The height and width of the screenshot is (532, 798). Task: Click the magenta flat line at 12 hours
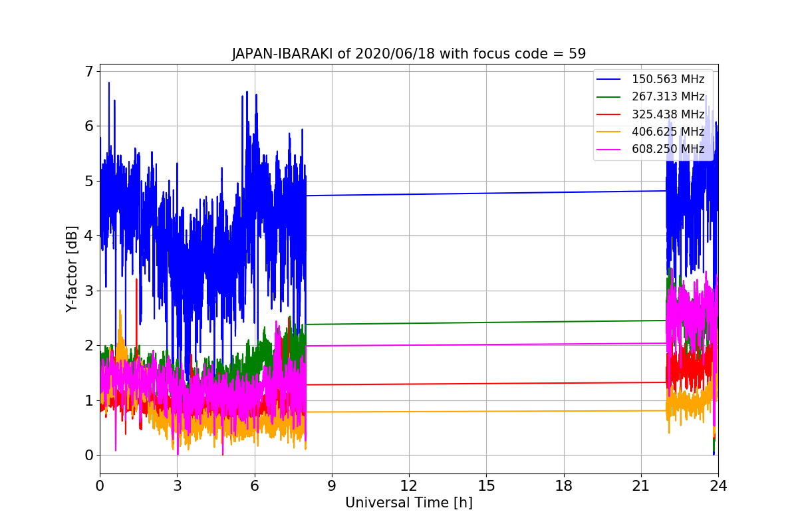click(x=409, y=344)
